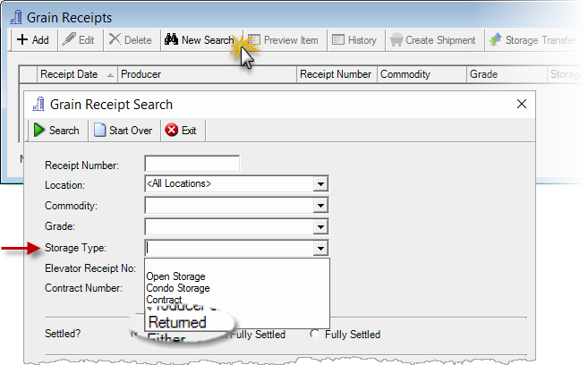Choose Open Storage from the list

pyautogui.click(x=176, y=276)
